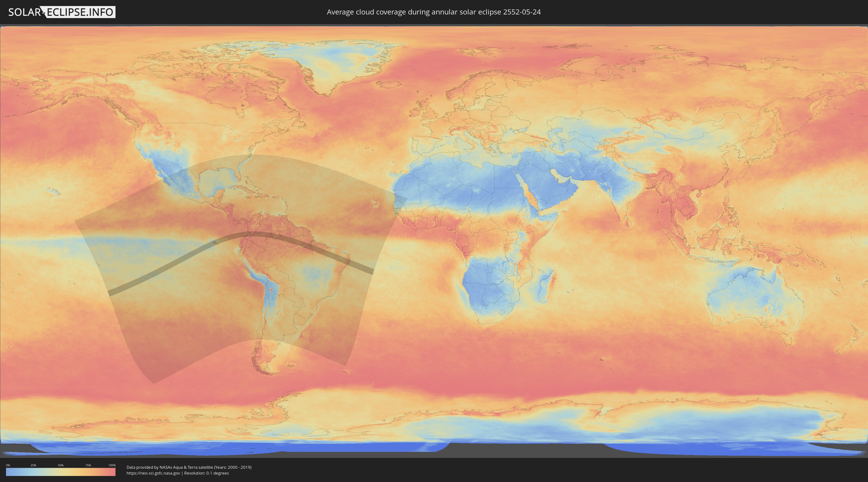Click the cloud coverage color gradient legend bar
This screenshot has width=868, height=482.
tap(61, 472)
